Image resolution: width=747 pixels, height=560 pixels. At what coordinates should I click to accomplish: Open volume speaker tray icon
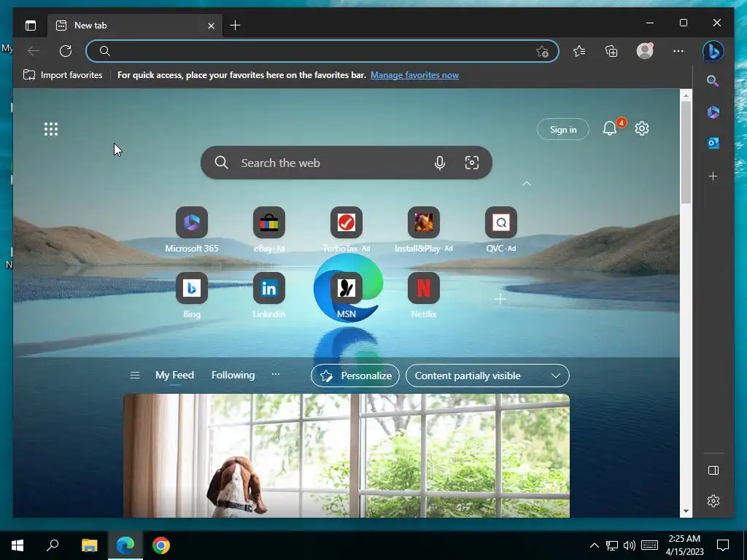(630, 545)
